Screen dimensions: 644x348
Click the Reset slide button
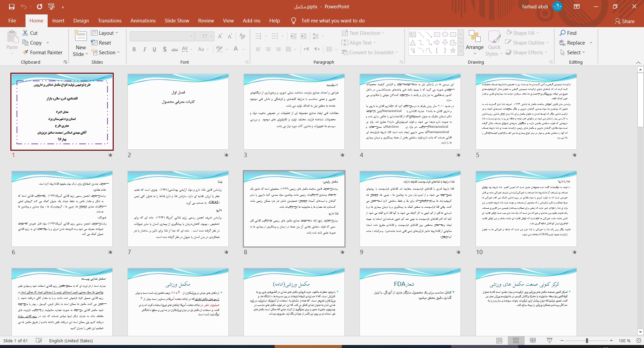tap(101, 43)
